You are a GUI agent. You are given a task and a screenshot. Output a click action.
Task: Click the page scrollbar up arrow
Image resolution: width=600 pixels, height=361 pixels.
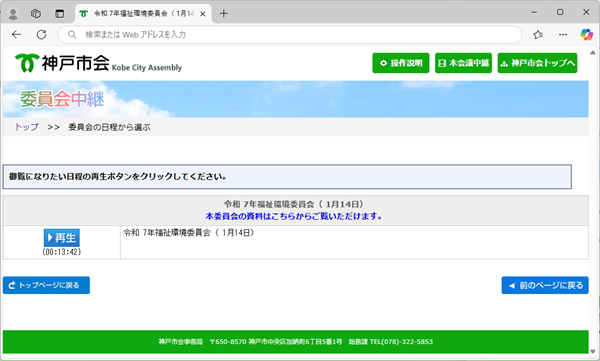coord(593,52)
